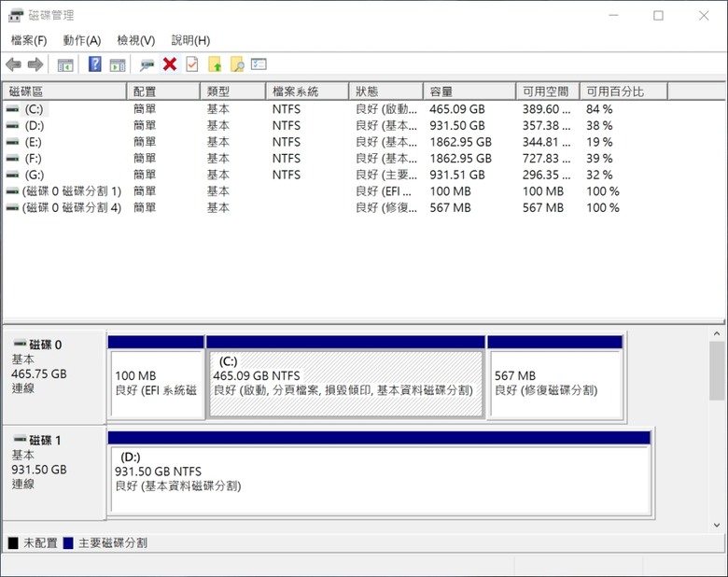Screen dimensions: 728x577
Task: Click the folder with green arrow icon
Action: (215, 64)
